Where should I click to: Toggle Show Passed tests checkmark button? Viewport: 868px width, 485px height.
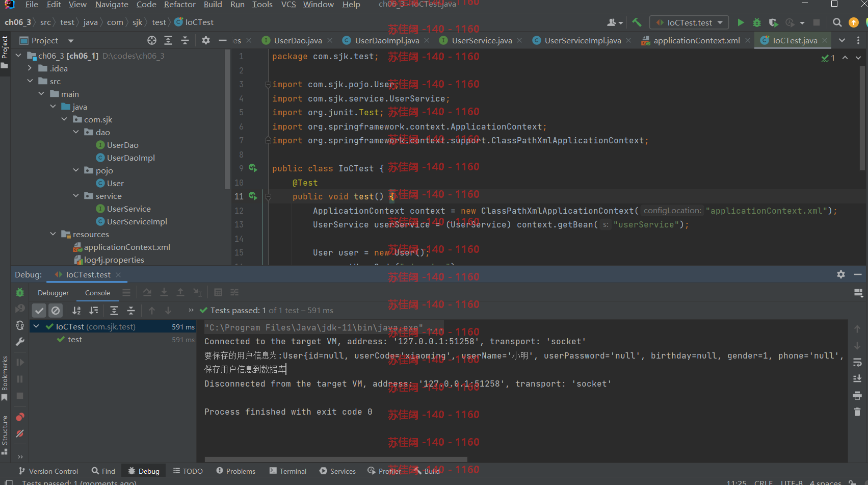[39, 310]
